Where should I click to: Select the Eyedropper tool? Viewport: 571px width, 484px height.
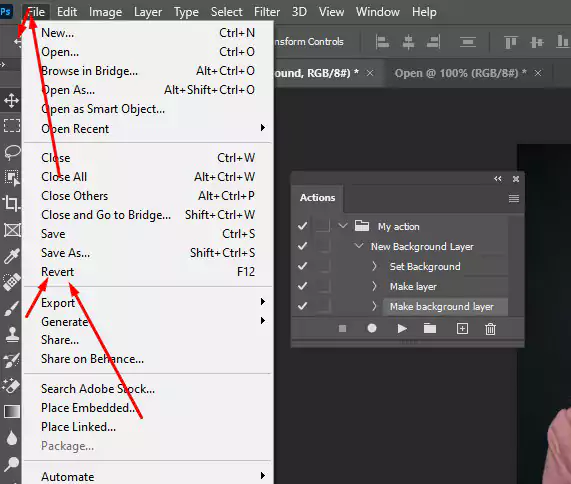pos(11,256)
